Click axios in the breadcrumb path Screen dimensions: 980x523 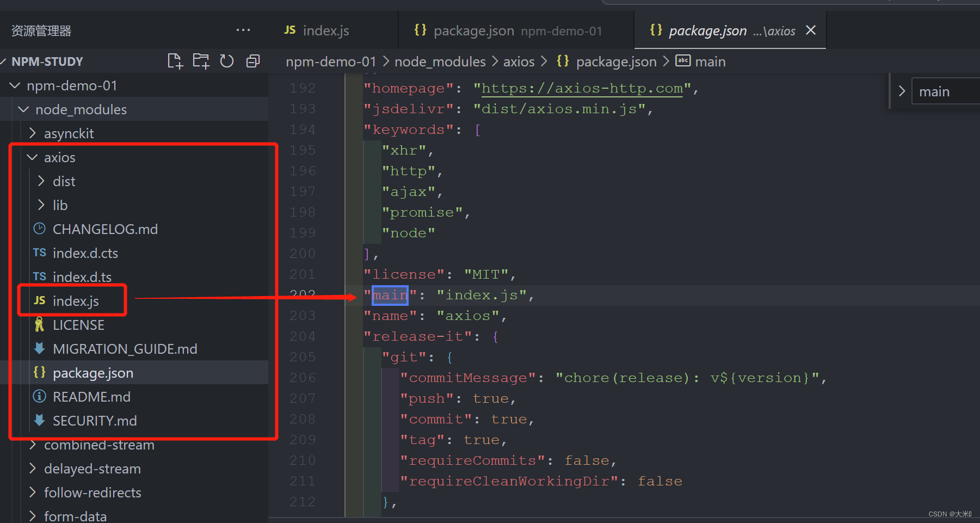pos(519,61)
